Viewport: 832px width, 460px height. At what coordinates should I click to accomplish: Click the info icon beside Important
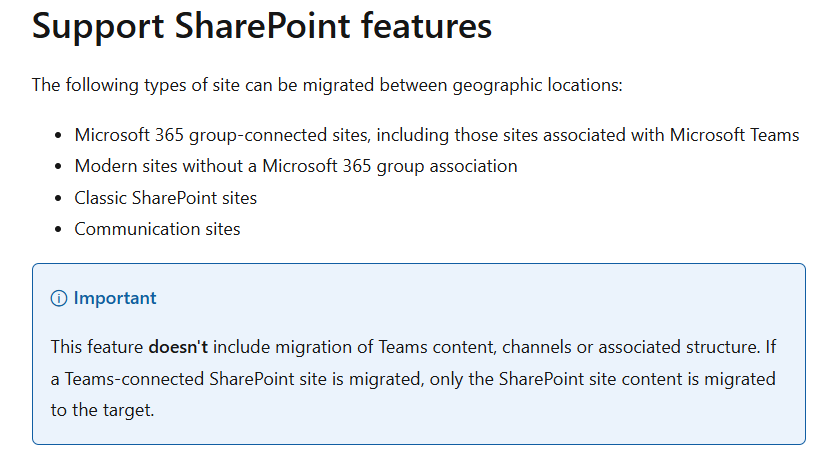[x=59, y=299]
